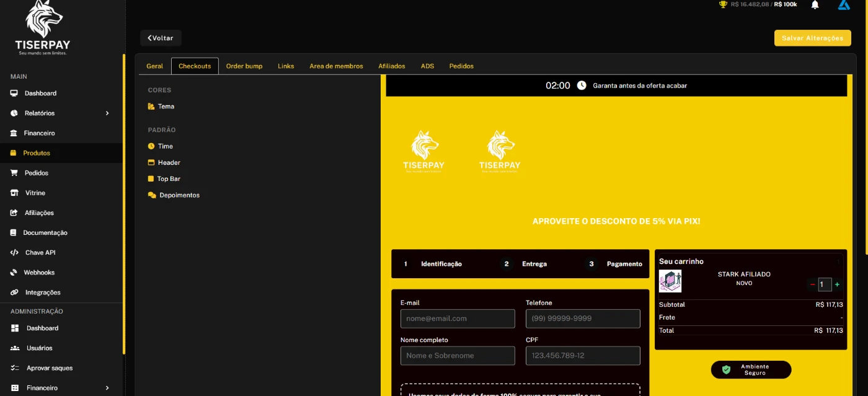Image resolution: width=868 pixels, height=396 pixels.
Task: Open the Depoimentos chat icon
Action: tap(152, 195)
